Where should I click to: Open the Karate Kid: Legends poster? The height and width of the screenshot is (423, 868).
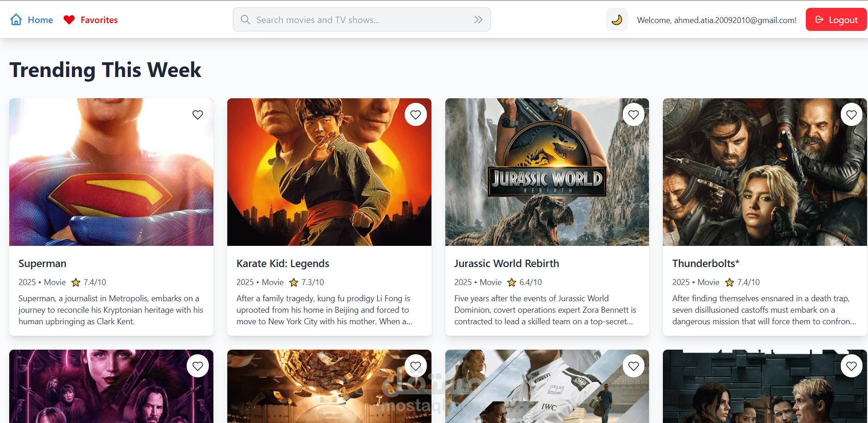pyautogui.click(x=329, y=172)
